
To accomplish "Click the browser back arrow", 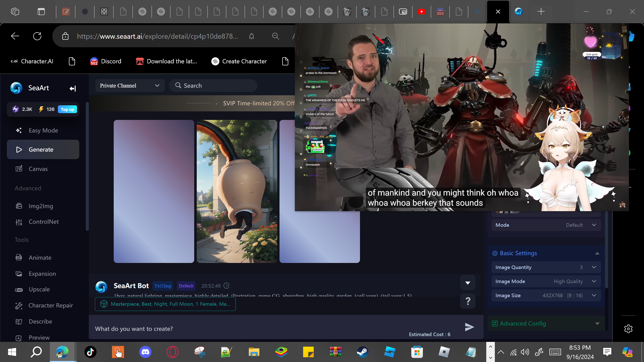I will coord(15,36).
